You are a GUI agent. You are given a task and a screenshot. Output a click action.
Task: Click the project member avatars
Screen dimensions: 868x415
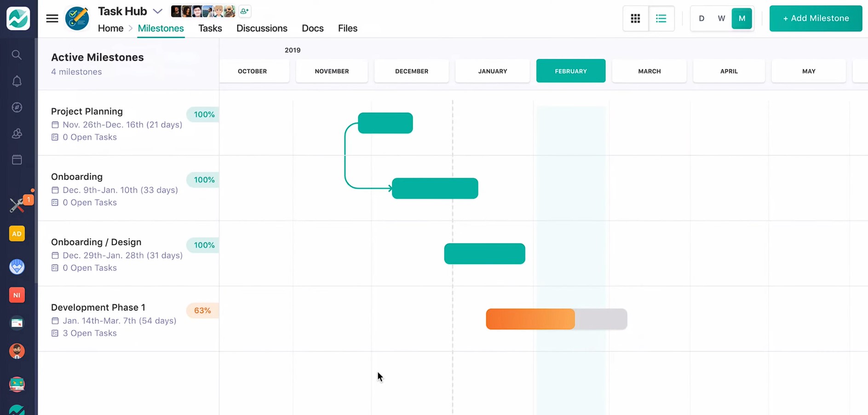coord(203,11)
